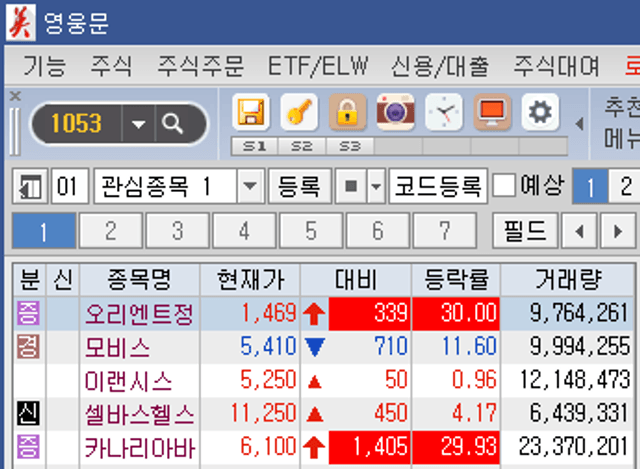
Task: Click price 11,250 in 셀바스헬스 row
Action: [263, 413]
